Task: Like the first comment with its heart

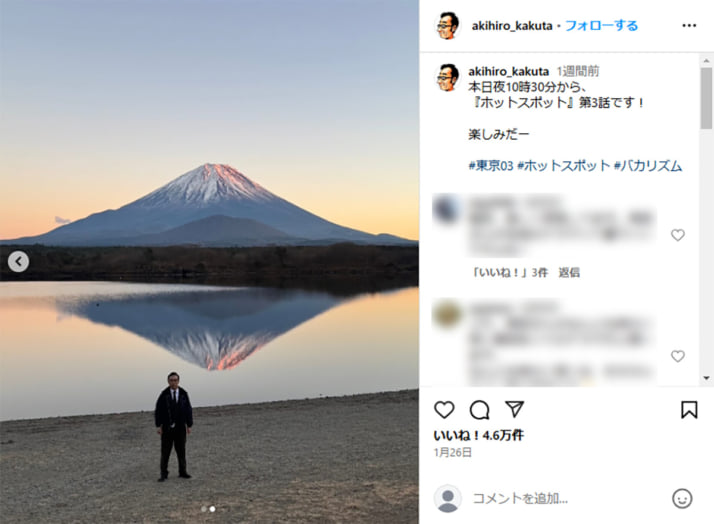Action: coord(678,235)
